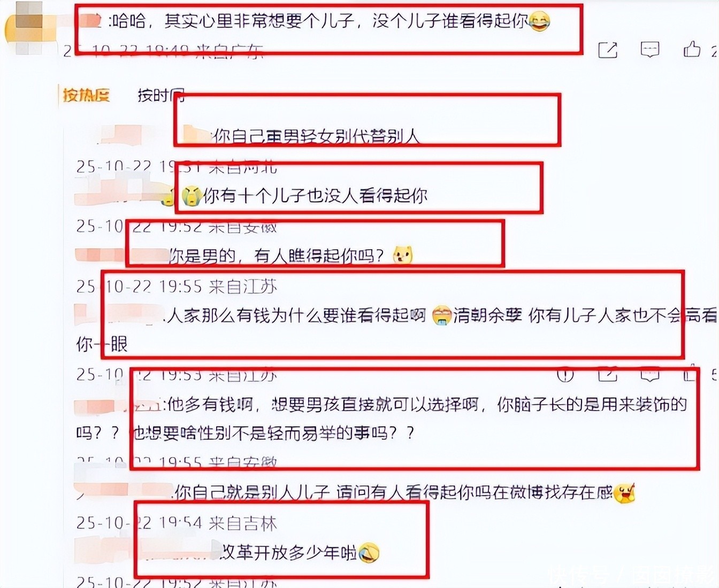This screenshot has width=719, height=588.
Task: Click the crying emoji before 你有十个儿子
Action: pos(191,196)
